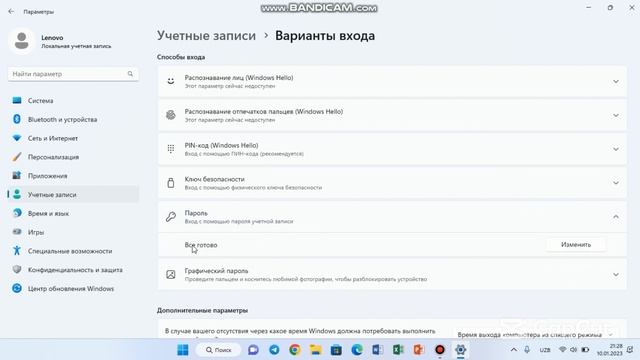Click the Распознавание лиц (Windows Hello) row title
This screenshot has width=640, height=360.
239,78
